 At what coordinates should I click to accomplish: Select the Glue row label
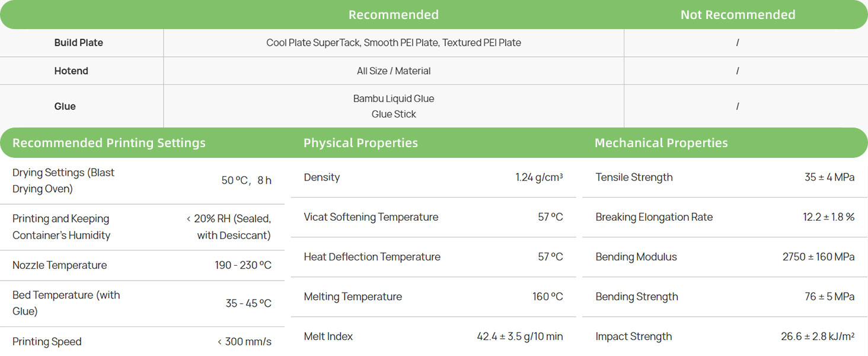point(65,106)
